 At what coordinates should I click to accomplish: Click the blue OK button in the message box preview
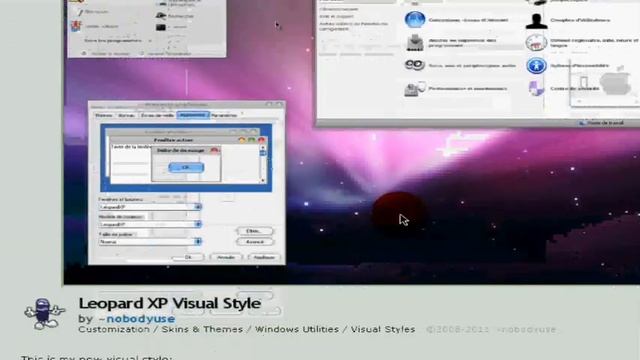[186, 167]
